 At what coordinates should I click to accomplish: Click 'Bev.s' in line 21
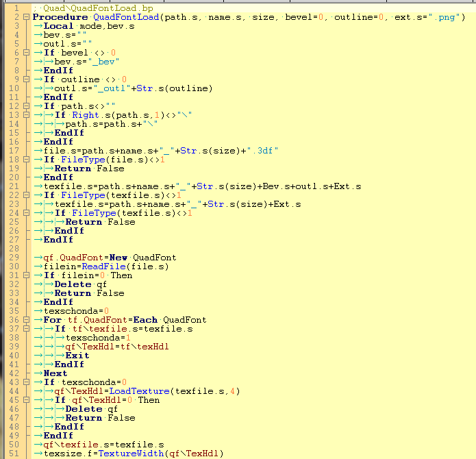coord(276,186)
